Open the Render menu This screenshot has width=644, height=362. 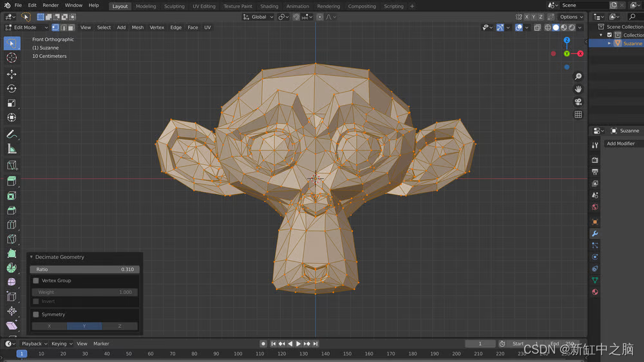click(x=50, y=5)
